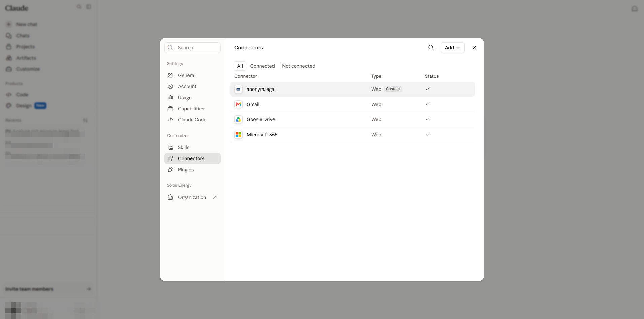Open Capabilities settings
This screenshot has width=644, height=319.
[x=192, y=109]
